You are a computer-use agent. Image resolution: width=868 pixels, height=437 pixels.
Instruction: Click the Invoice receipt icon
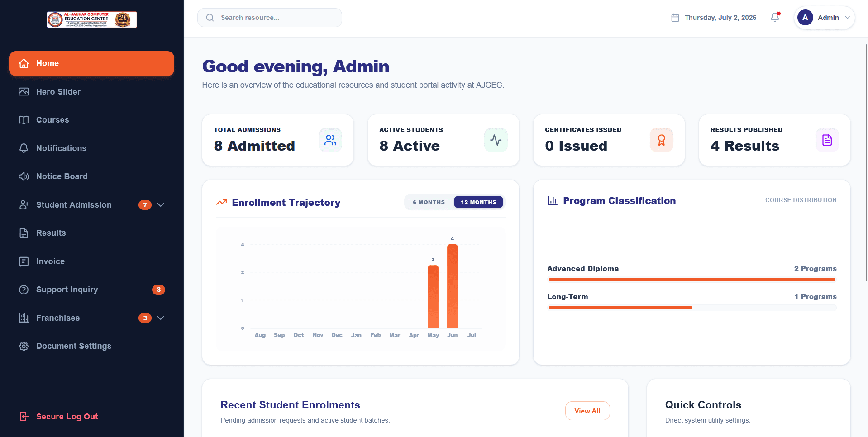[x=24, y=261]
